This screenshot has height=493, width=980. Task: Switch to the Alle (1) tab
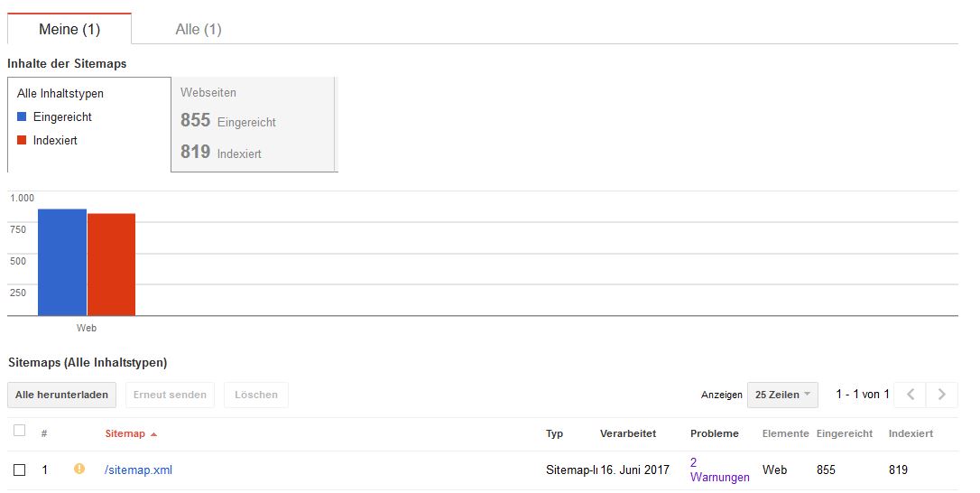point(199,29)
